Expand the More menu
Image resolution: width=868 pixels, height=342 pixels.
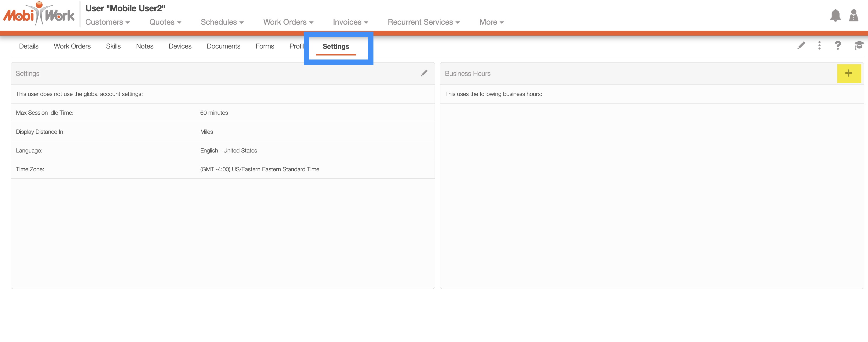pyautogui.click(x=491, y=22)
